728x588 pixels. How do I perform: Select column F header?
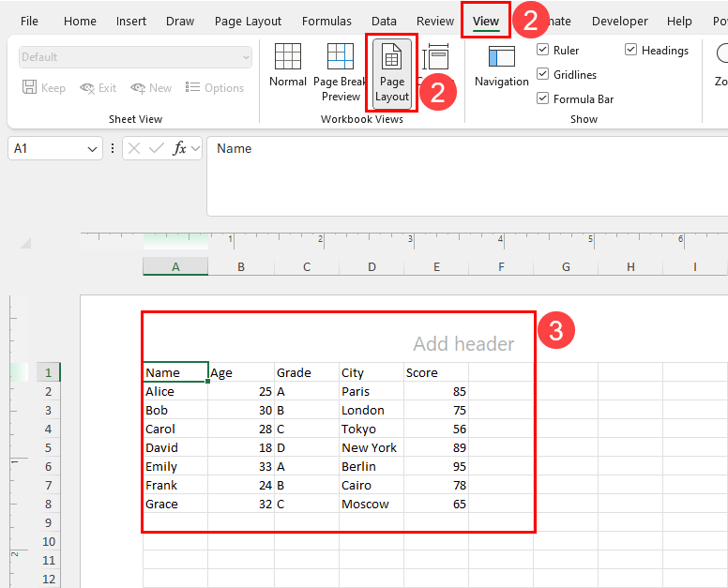pos(501,267)
